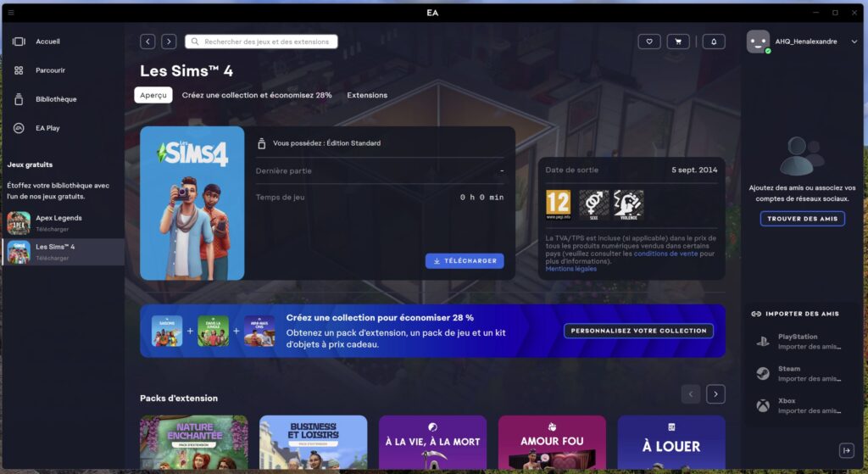868x474 pixels.
Task: Open conditions de vente link
Action: [665, 254]
